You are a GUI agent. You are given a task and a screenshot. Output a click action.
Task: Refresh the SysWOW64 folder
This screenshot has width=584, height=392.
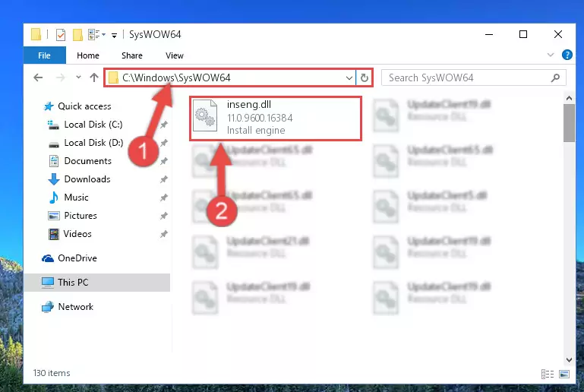click(x=365, y=78)
